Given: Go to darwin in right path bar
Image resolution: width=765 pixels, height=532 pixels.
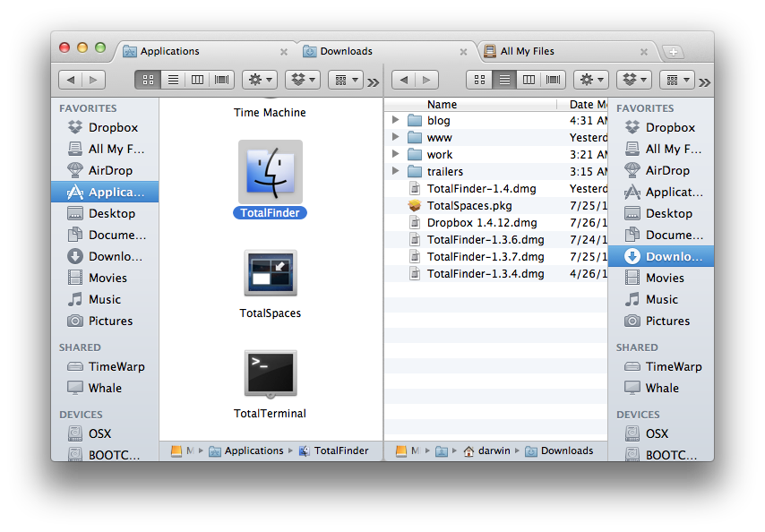Looking at the screenshot, I should [x=487, y=450].
